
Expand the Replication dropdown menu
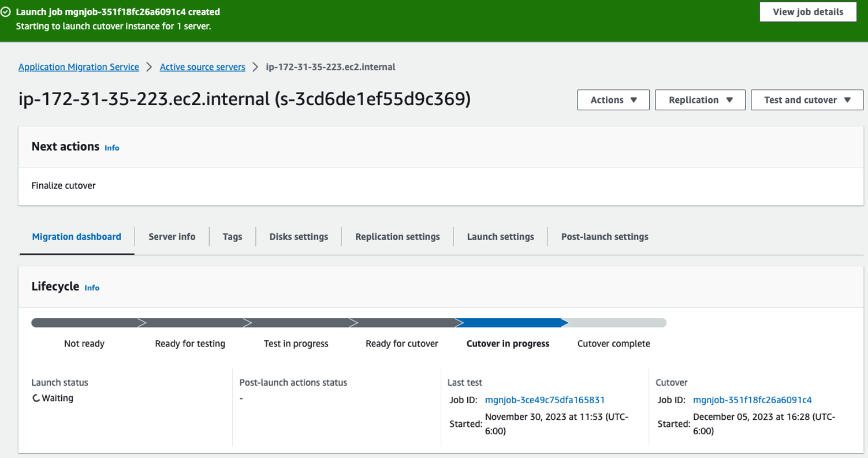701,100
